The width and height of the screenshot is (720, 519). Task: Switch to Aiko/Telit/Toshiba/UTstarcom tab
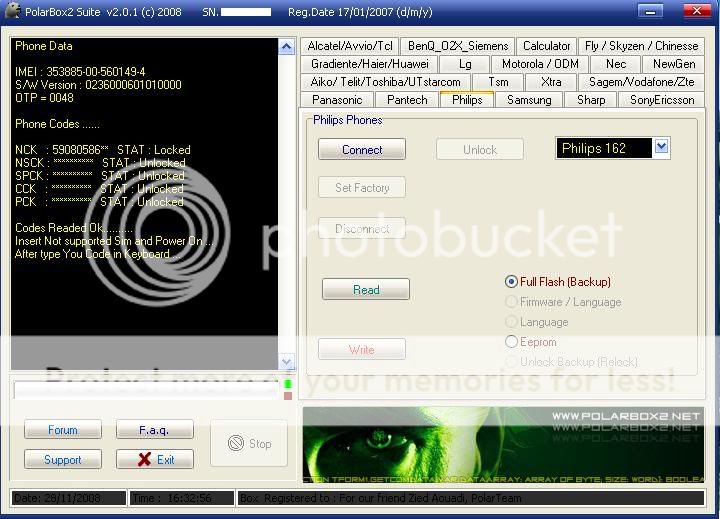pyautogui.click(x=385, y=82)
